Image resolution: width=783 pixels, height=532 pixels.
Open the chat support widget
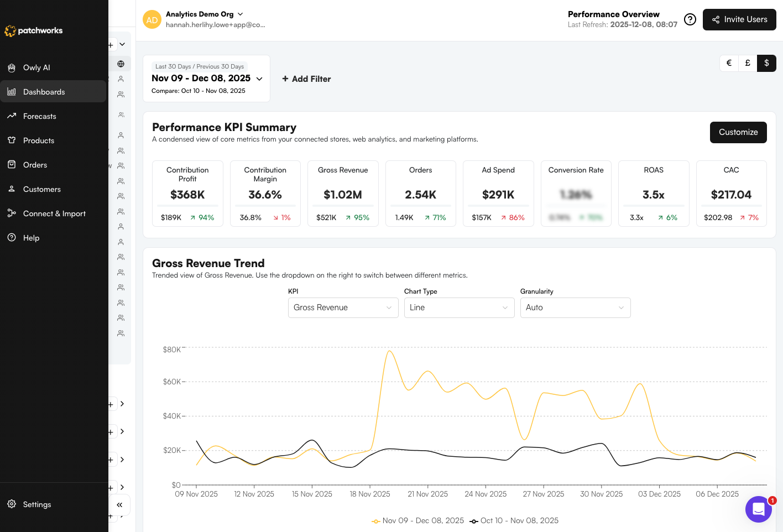(758, 509)
